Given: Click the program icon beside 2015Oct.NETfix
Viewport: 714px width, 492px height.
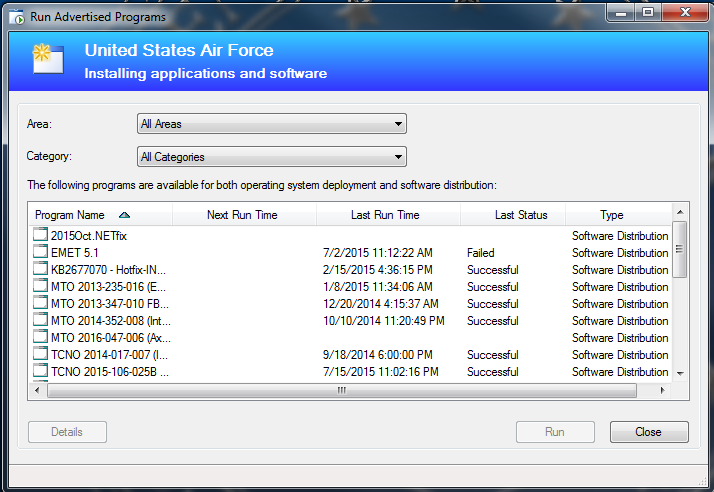Looking at the screenshot, I should pyautogui.click(x=40, y=236).
